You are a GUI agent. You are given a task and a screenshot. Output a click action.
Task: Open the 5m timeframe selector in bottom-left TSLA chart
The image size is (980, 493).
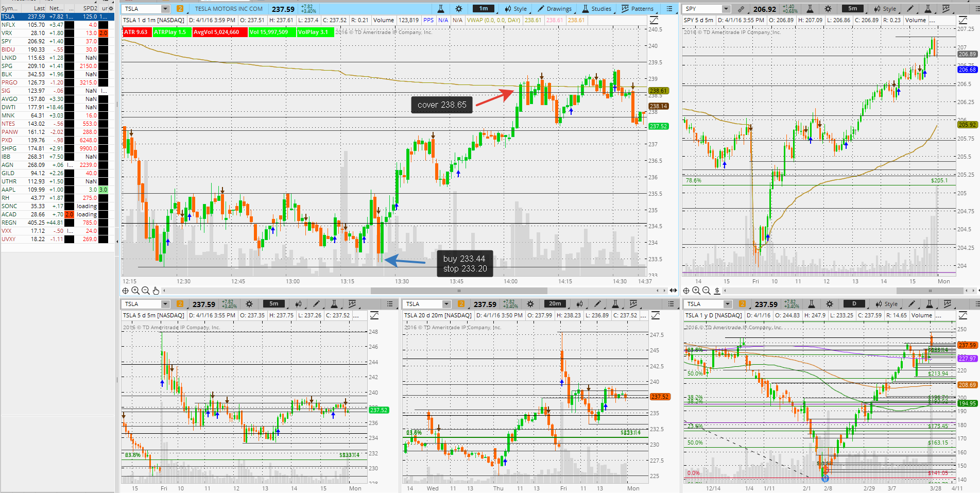pos(274,304)
